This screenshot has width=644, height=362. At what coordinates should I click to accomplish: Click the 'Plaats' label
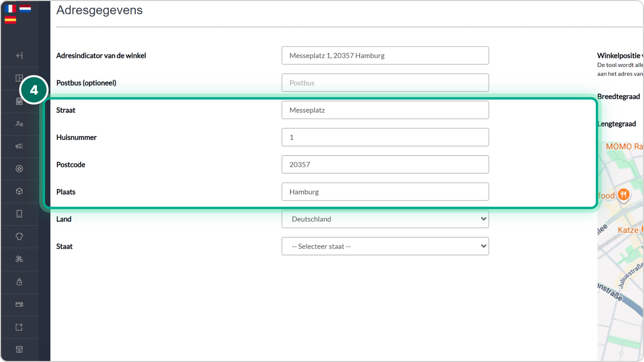(x=66, y=192)
